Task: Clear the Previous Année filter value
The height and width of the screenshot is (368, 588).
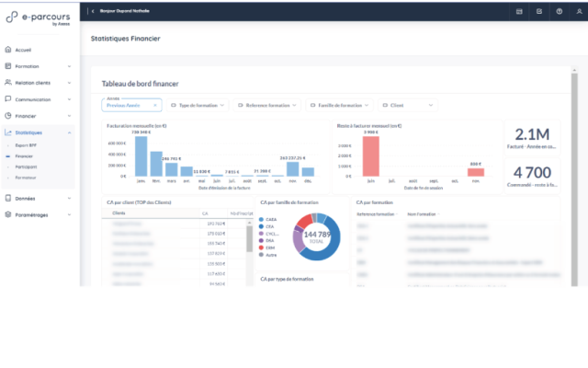Action: [156, 105]
